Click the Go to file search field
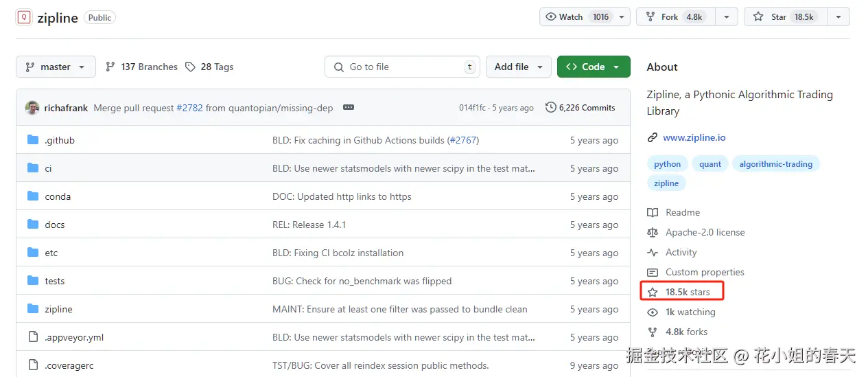 (x=402, y=67)
